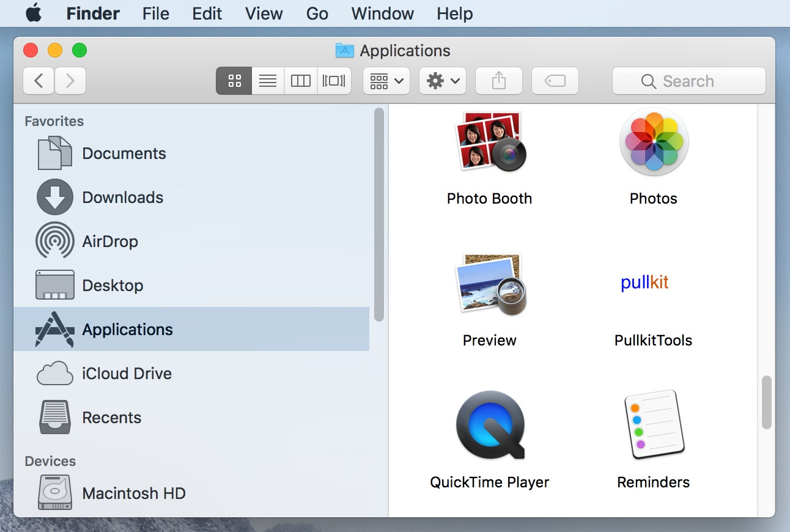Go forward with the right chevron button
This screenshot has height=532, width=790.
click(70, 81)
